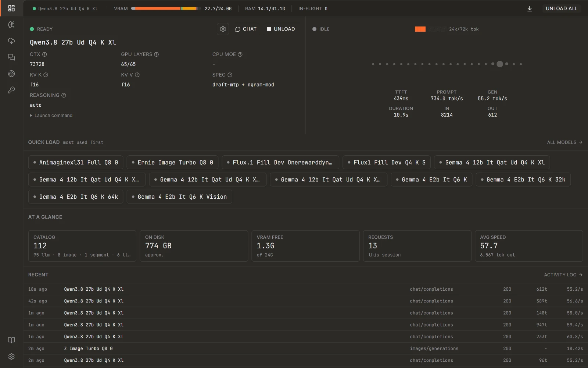Click the download arrow icon in top bar
This screenshot has width=588, height=368.
click(530, 8)
